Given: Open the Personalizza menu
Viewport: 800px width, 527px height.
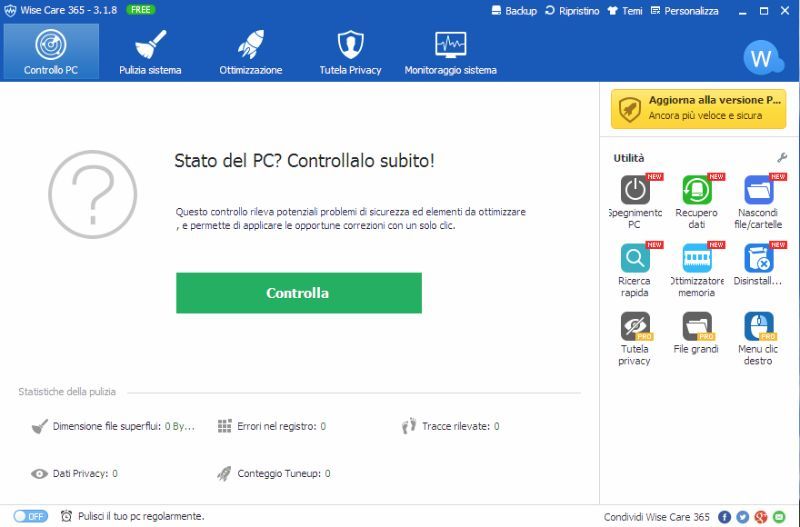Looking at the screenshot, I should coord(685,11).
